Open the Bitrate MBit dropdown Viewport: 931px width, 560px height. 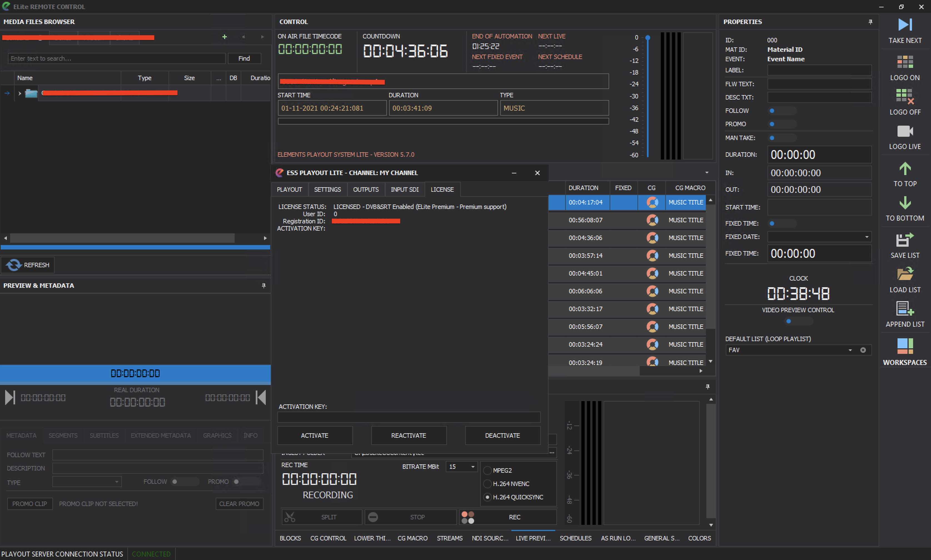472,467
